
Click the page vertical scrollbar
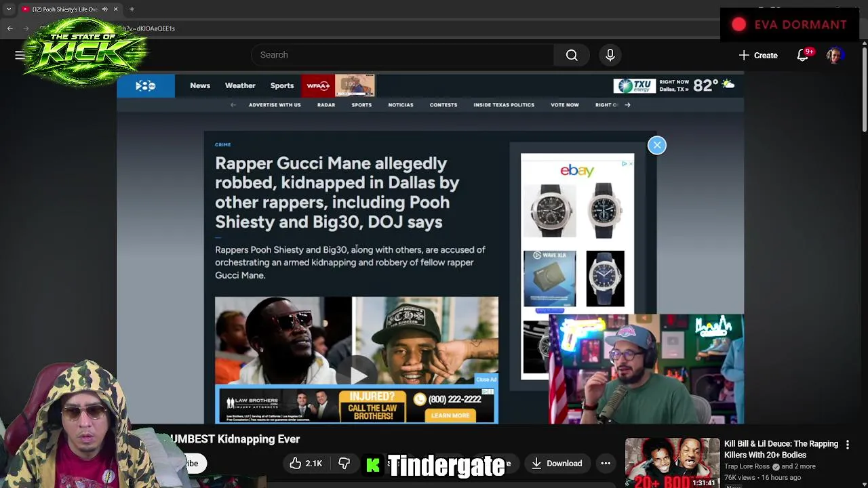[x=864, y=88]
